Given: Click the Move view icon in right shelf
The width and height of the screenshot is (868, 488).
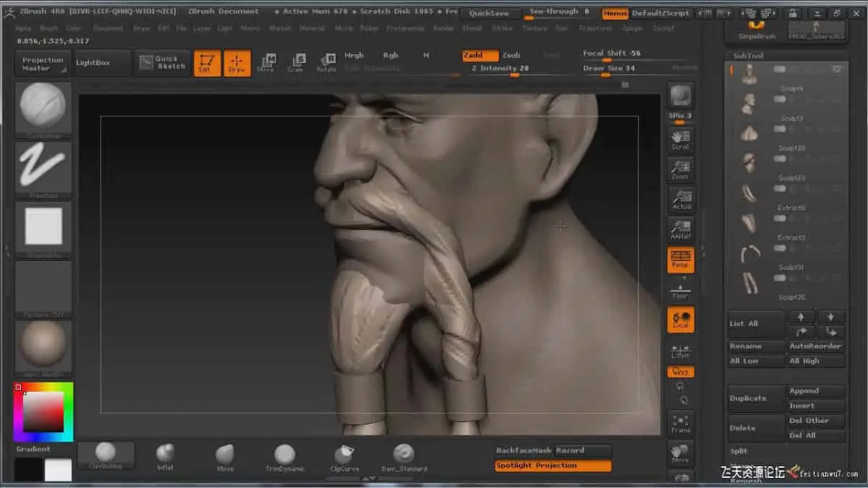Looking at the screenshot, I should tap(681, 453).
